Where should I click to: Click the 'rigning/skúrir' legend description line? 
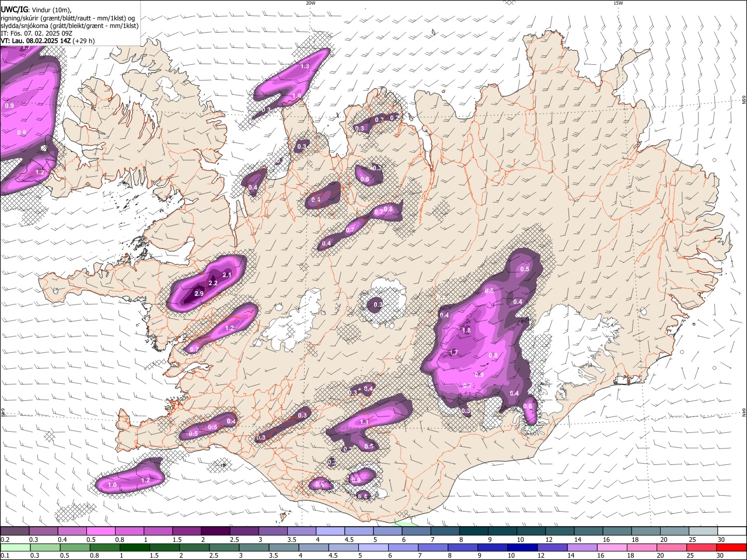click(x=69, y=18)
